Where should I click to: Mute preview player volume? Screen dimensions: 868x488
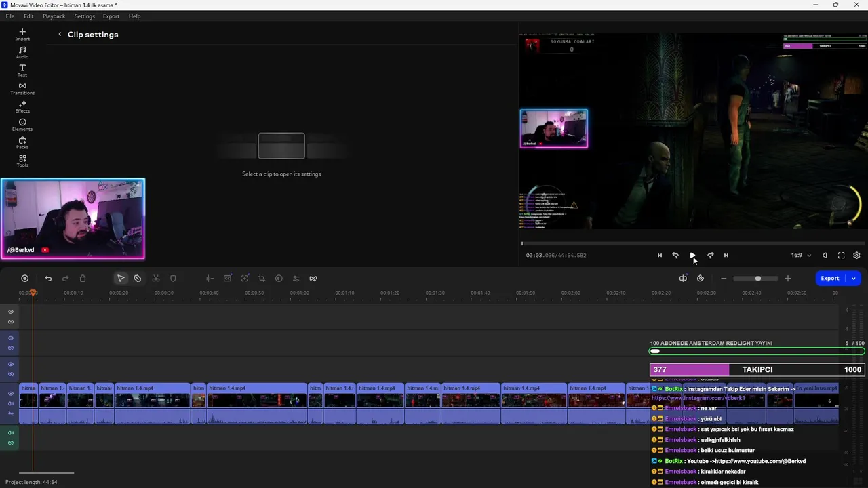[x=825, y=256]
